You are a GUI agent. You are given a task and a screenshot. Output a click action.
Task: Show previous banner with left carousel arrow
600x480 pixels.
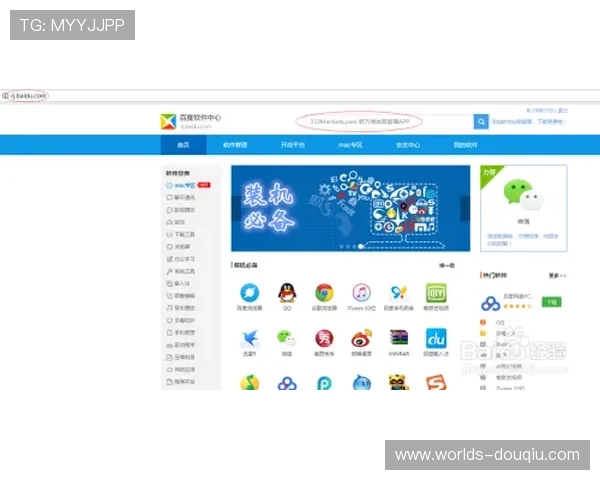tap(236, 208)
